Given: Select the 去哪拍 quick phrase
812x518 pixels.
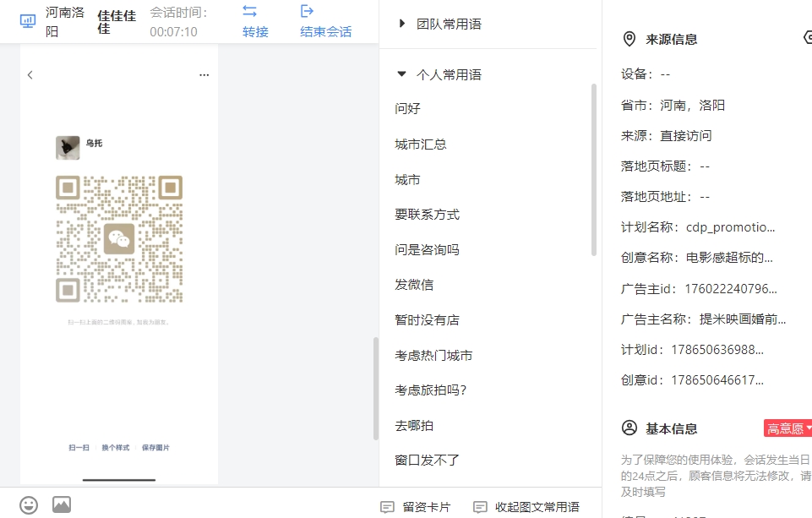Looking at the screenshot, I should 414,426.
